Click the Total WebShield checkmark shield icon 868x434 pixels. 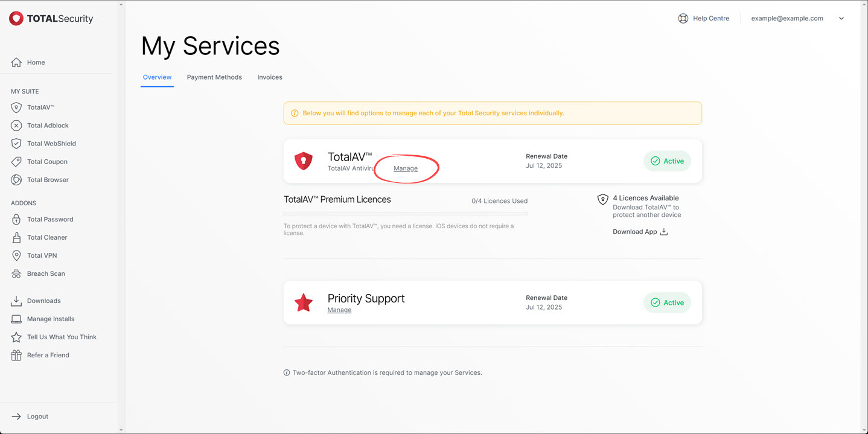pos(16,144)
